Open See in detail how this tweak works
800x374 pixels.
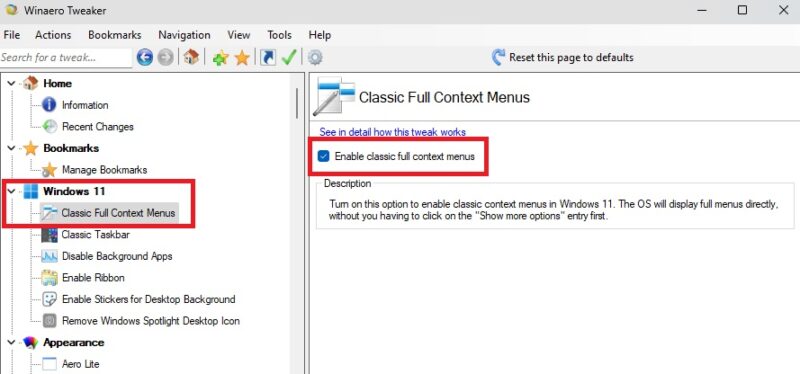click(392, 132)
